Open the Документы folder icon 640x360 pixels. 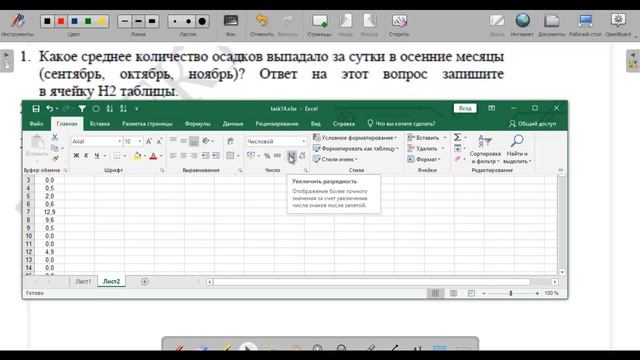point(551,20)
